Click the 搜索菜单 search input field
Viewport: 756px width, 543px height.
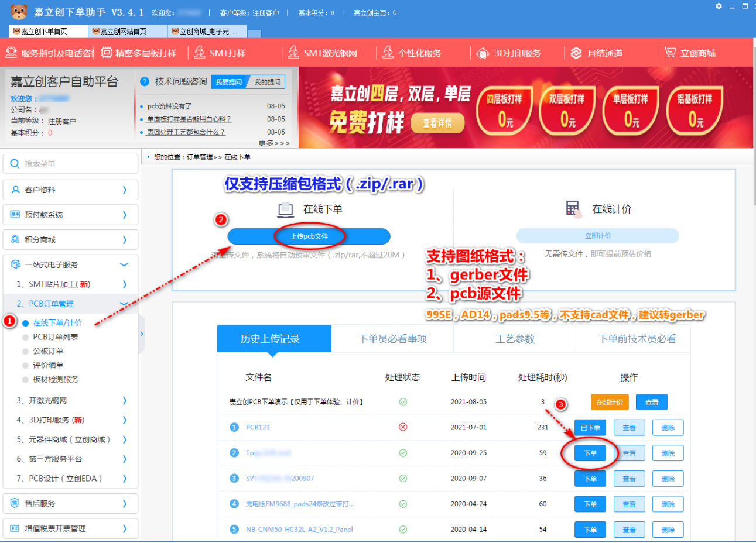click(76, 164)
